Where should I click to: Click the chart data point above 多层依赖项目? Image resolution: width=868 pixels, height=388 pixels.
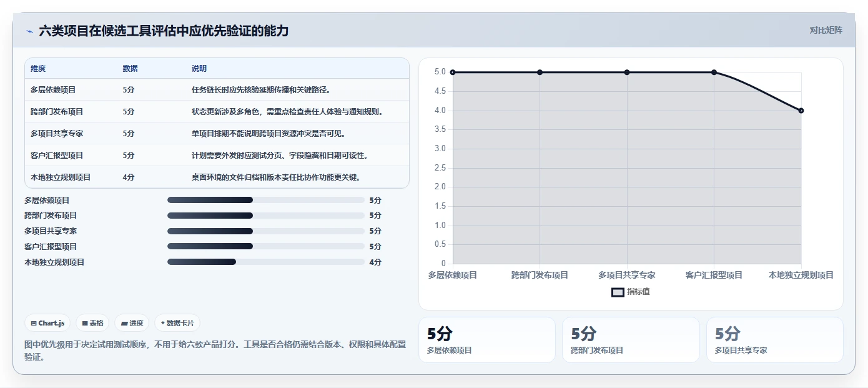pyautogui.click(x=453, y=72)
